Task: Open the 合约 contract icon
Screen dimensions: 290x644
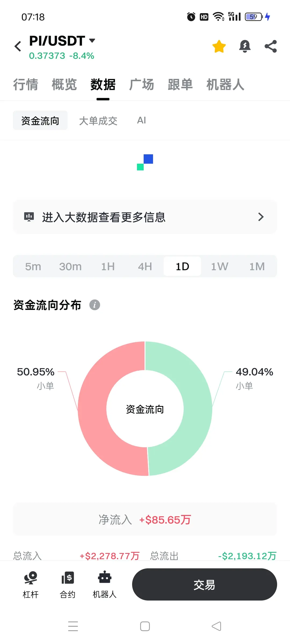Action: (x=68, y=578)
